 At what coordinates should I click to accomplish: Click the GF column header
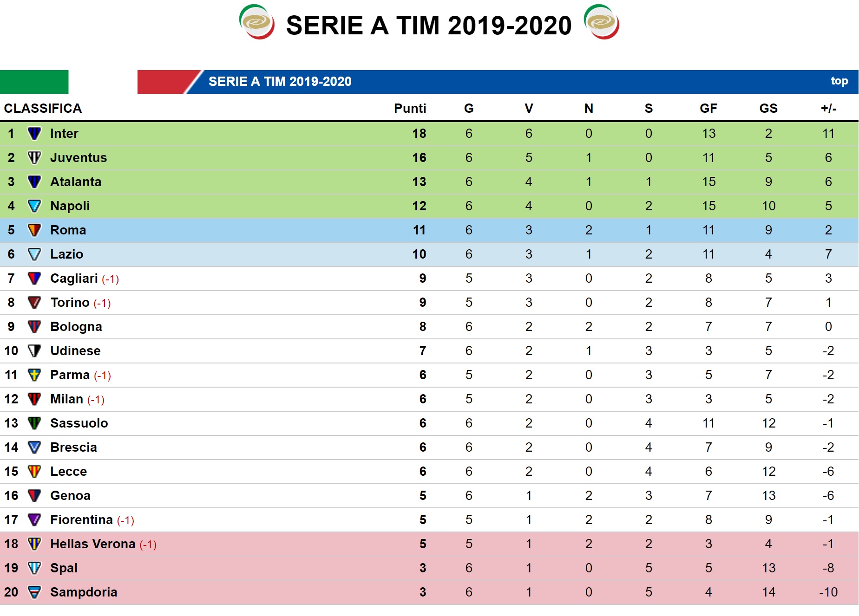click(x=708, y=109)
